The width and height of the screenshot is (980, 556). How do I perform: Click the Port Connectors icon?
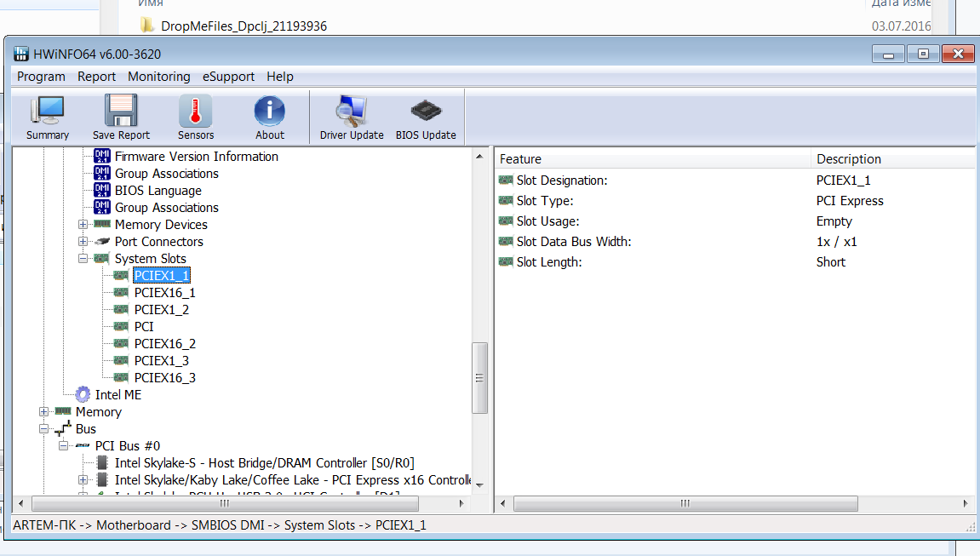(x=102, y=241)
